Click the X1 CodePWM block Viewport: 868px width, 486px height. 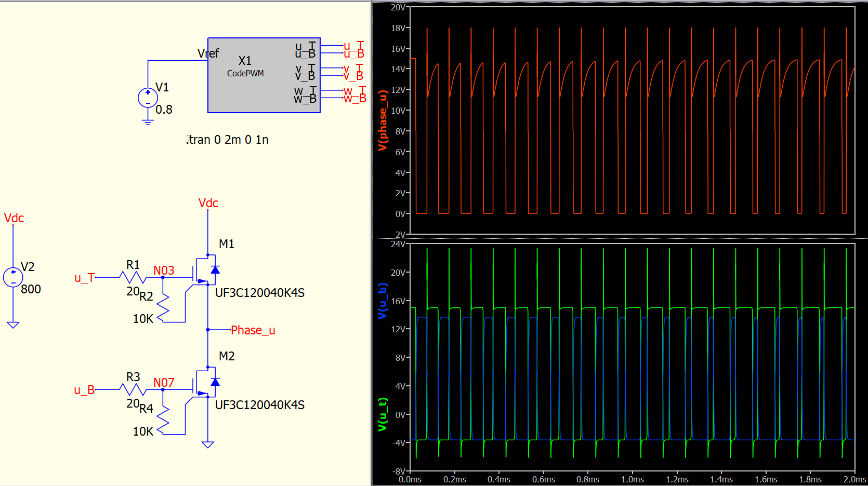[x=264, y=75]
